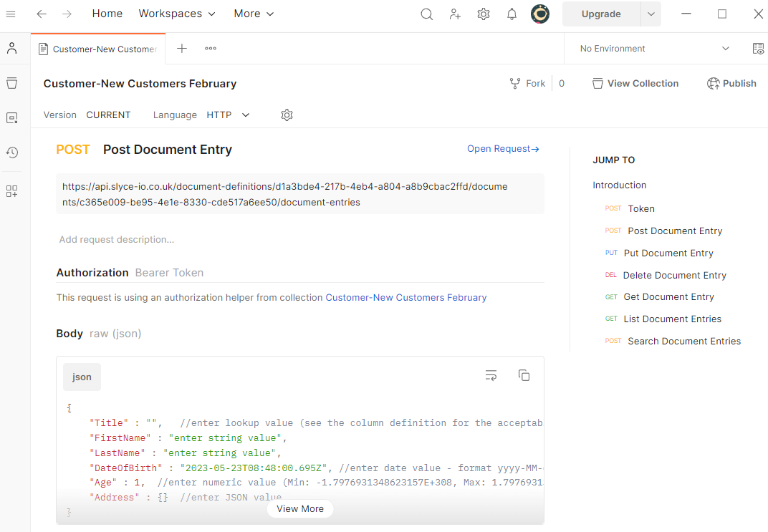768x532 pixels.
Task: Open the environment quick look icon
Action: pos(758,49)
